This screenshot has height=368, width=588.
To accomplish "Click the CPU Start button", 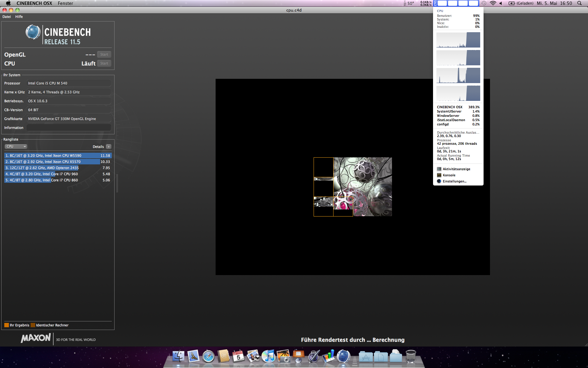I will pyautogui.click(x=104, y=63).
